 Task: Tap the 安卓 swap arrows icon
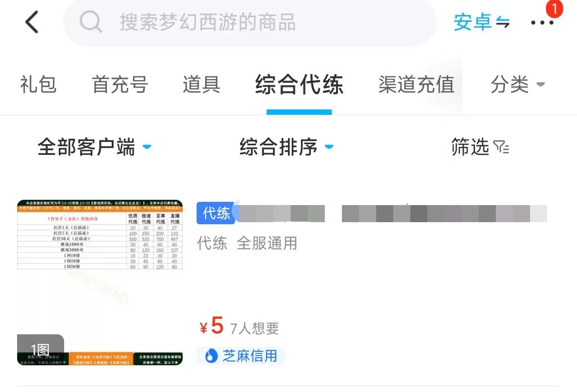(503, 22)
